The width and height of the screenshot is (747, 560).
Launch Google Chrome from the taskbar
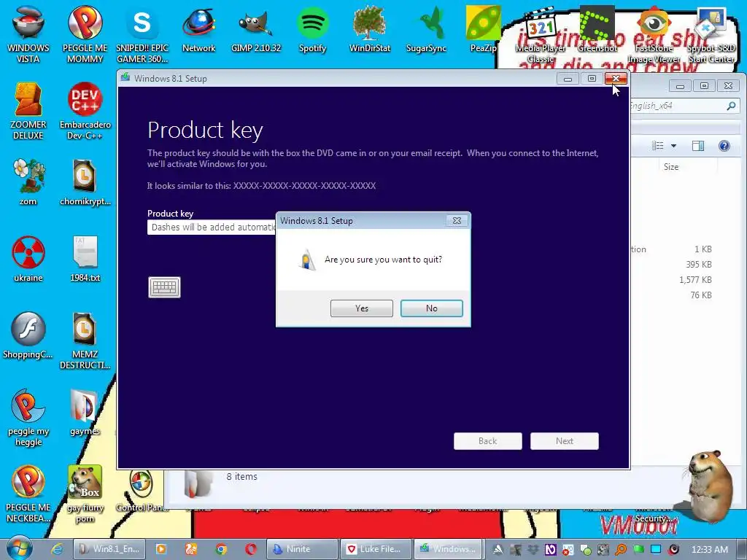pyautogui.click(x=221, y=549)
